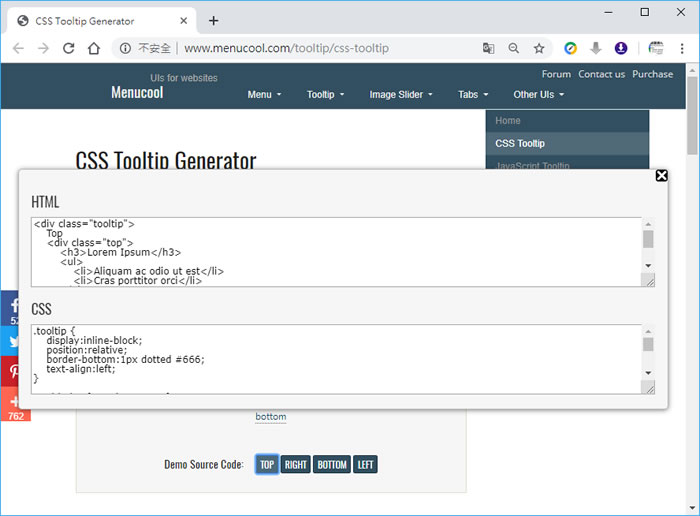Show LEFT demo source code
Viewport: 700px width, 516px height.
365,465
